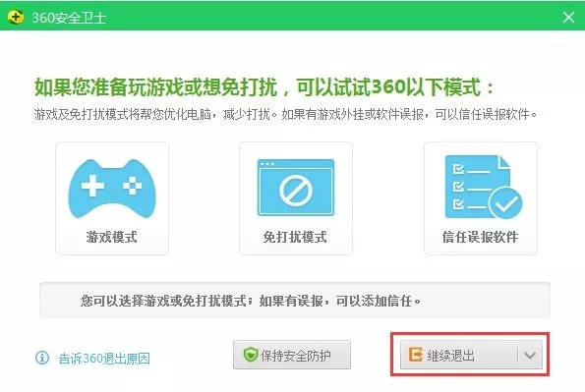Select the 免打扰模式 label
Image resolution: width=585 pixels, height=392 pixels.
click(295, 237)
